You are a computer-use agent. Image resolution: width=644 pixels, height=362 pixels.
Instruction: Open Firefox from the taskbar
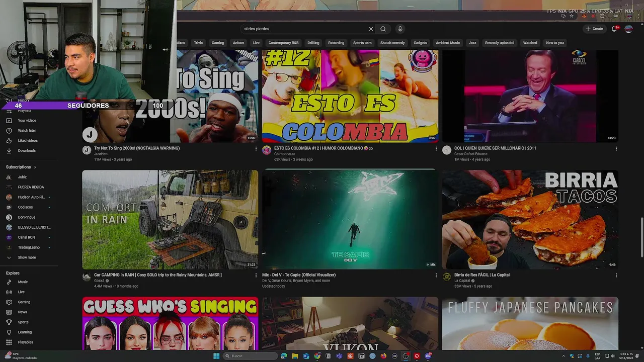pos(383,356)
